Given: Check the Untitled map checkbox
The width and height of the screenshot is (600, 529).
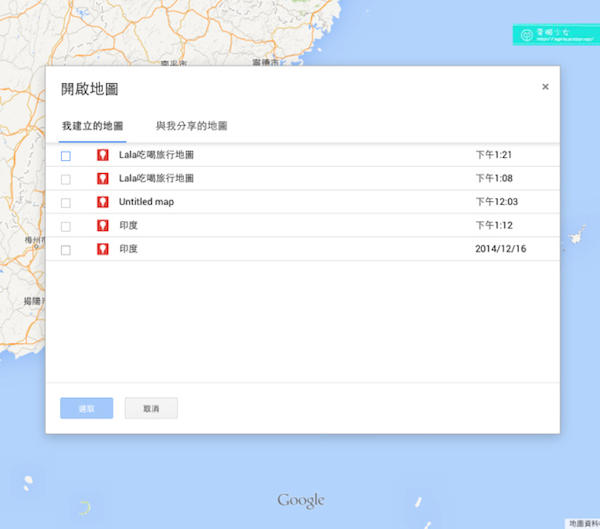Looking at the screenshot, I should pyautogui.click(x=66, y=203).
